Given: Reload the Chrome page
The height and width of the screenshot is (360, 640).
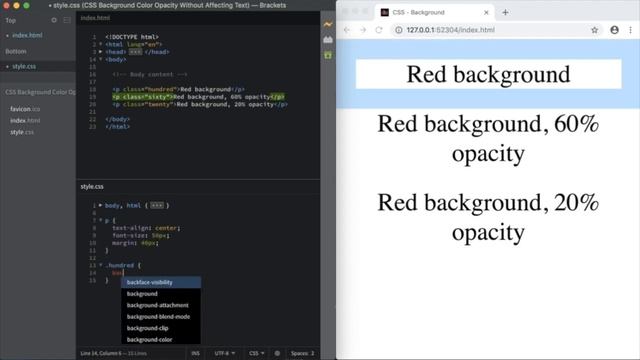Looking at the screenshot, I should [x=379, y=30].
